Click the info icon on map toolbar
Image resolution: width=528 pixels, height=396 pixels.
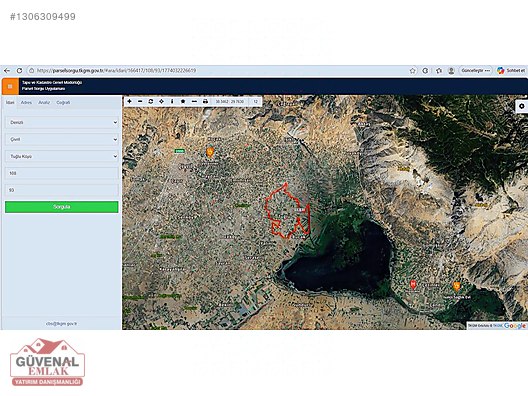[x=172, y=101]
